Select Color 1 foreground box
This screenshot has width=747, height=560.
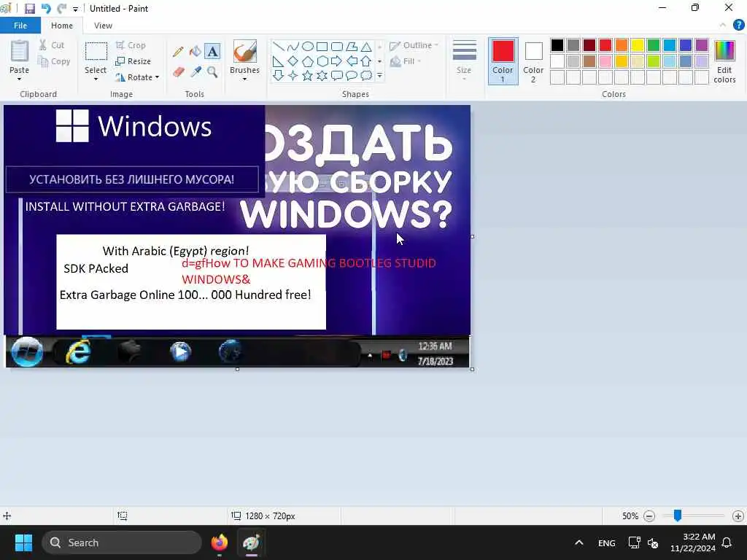(x=503, y=61)
